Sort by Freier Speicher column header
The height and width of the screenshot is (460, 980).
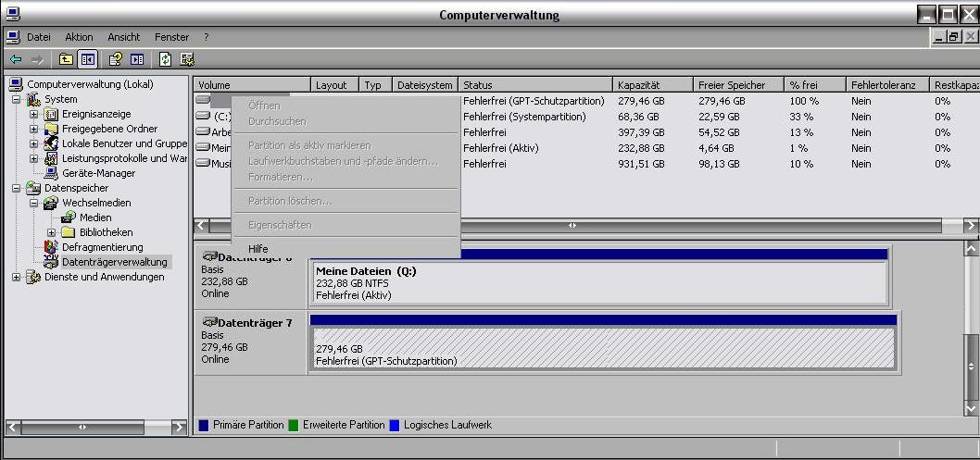pyautogui.click(x=739, y=85)
